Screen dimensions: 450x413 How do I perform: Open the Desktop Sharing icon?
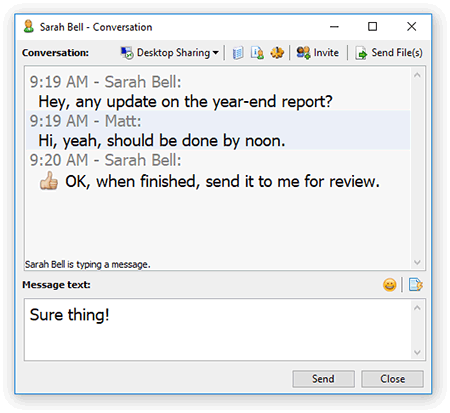tap(127, 53)
